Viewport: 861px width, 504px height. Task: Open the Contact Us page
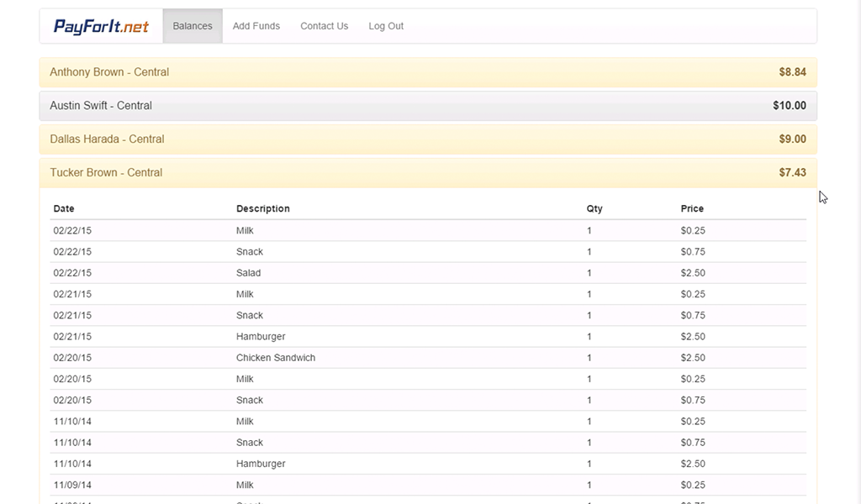[x=324, y=26]
